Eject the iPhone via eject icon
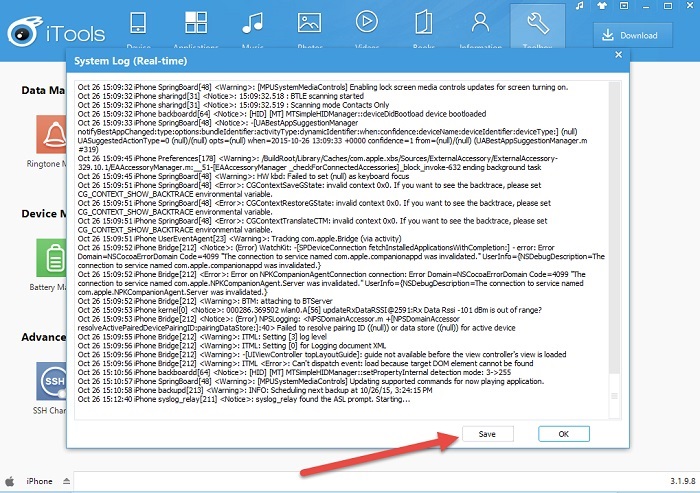 tap(67, 481)
